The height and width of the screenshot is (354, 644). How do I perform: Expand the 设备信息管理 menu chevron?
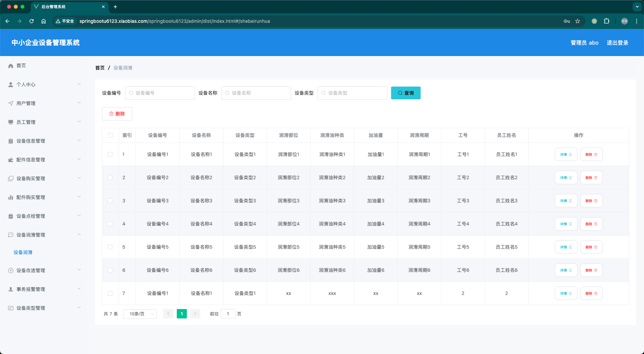tap(79, 140)
